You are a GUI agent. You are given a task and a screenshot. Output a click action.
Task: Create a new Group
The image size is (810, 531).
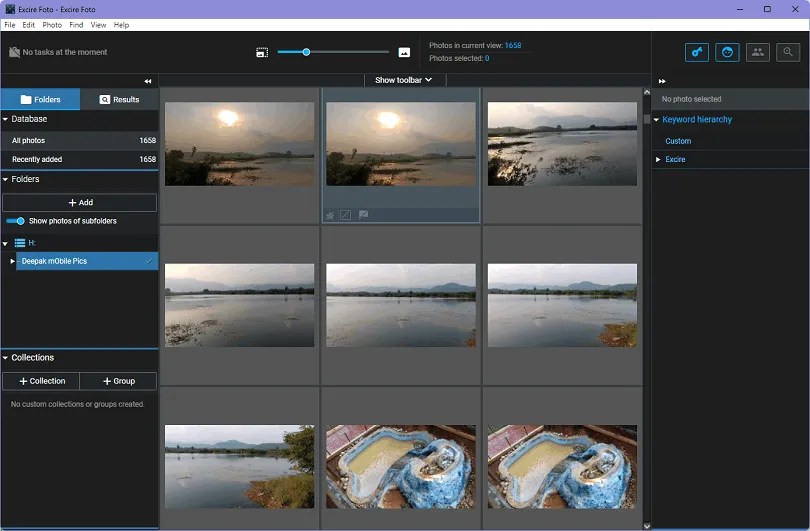click(118, 381)
